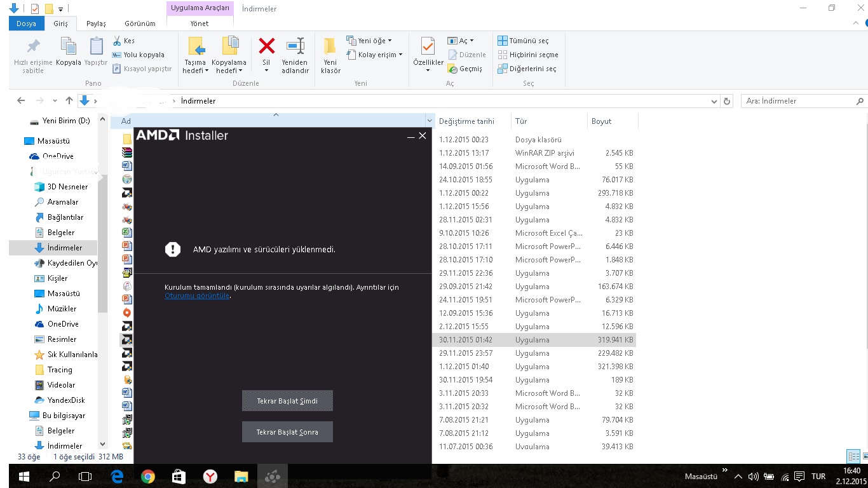Sort by Boyut column header
868x488 pixels.
click(x=612, y=121)
